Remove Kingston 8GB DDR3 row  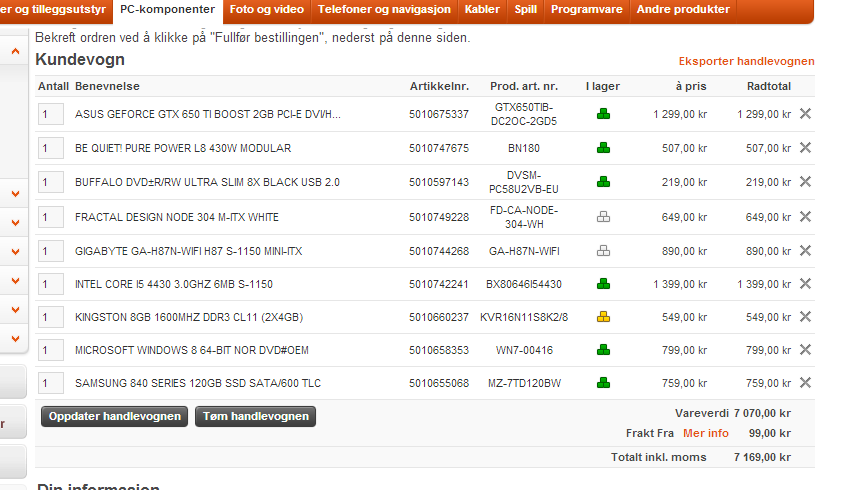tap(806, 317)
